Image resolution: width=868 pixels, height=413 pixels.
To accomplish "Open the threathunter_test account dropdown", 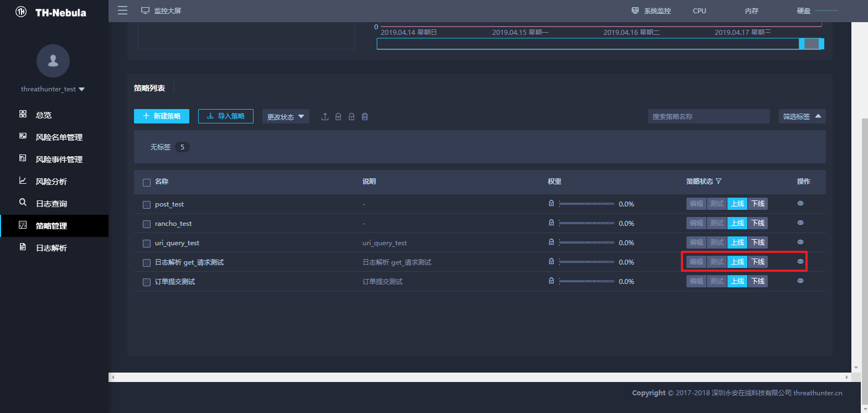I will pyautogui.click(x=53, y=89).
